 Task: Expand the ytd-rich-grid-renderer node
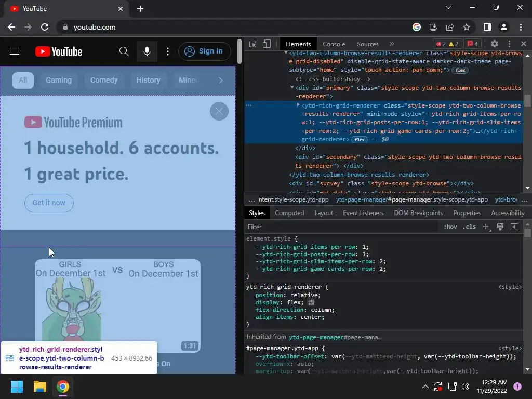298,105
